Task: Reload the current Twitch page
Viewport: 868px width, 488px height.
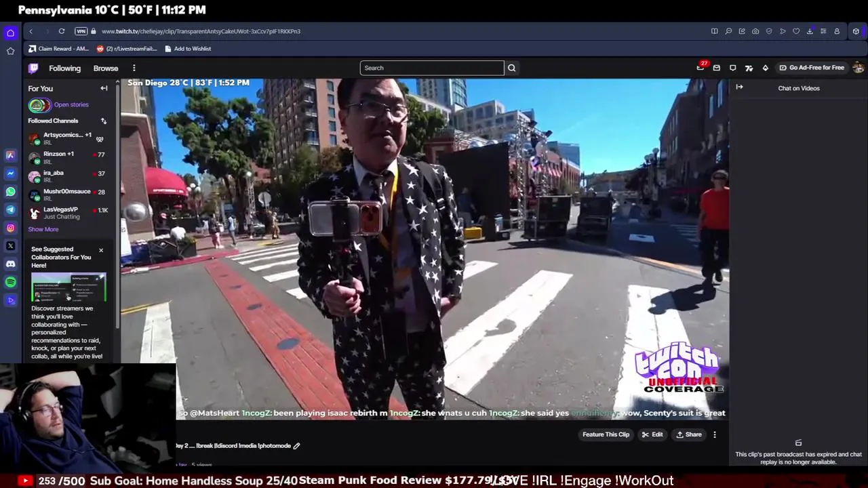Action: point(62,31)
